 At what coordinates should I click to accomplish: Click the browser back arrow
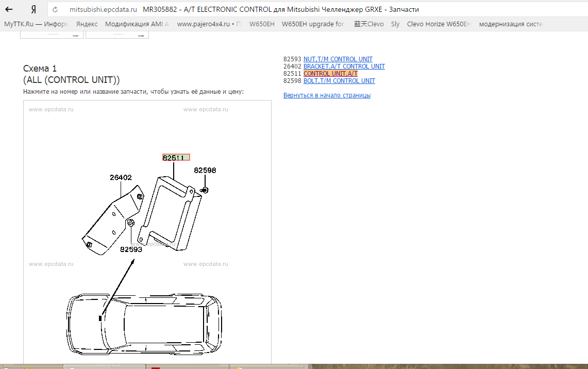[9, 9]
